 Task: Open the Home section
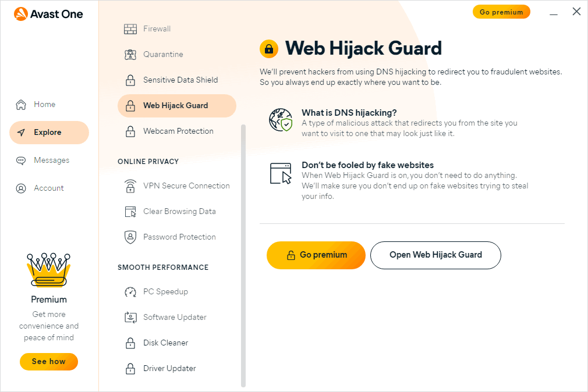tap(49, 105)
